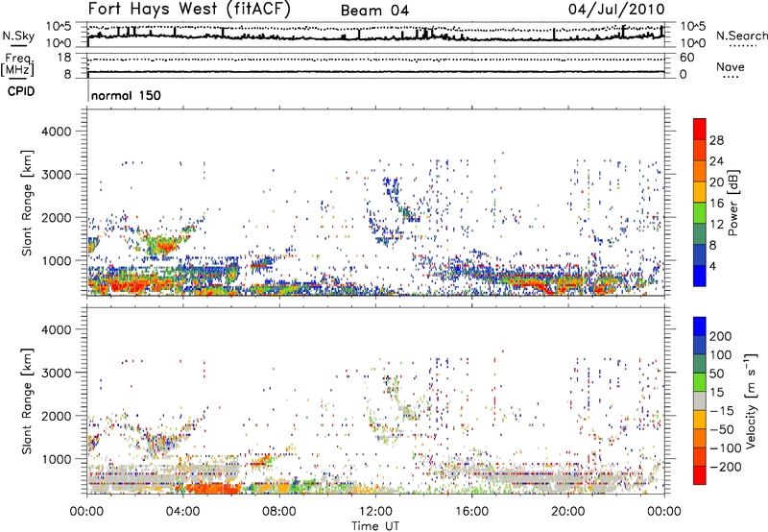Image resolution: width=768 pixels, height=532 pixels.
Task: Click the 'Time UT' axis title
Action: 375,526
